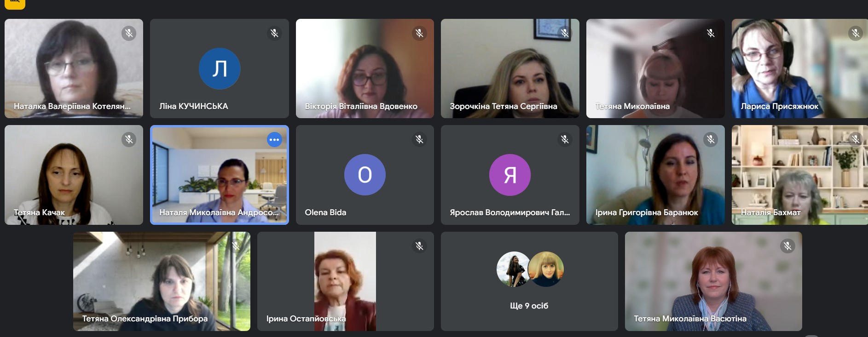Click the name label Наталія Бахмат
Screen dimensions: 868x337
(x=770, y=212)
